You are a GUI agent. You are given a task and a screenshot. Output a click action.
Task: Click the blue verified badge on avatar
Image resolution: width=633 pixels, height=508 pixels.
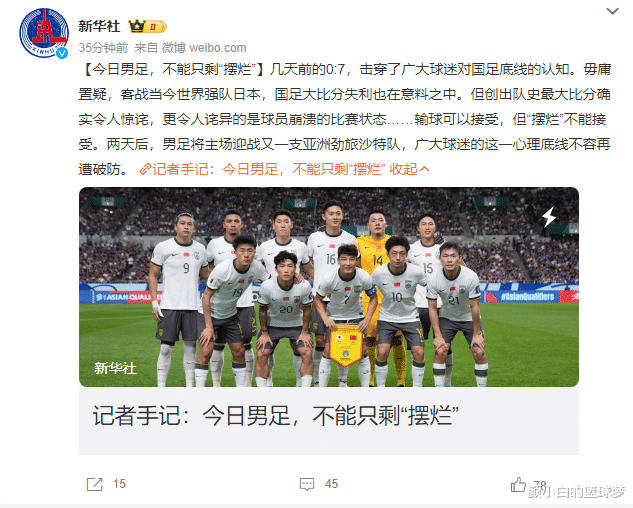point(62,53)
